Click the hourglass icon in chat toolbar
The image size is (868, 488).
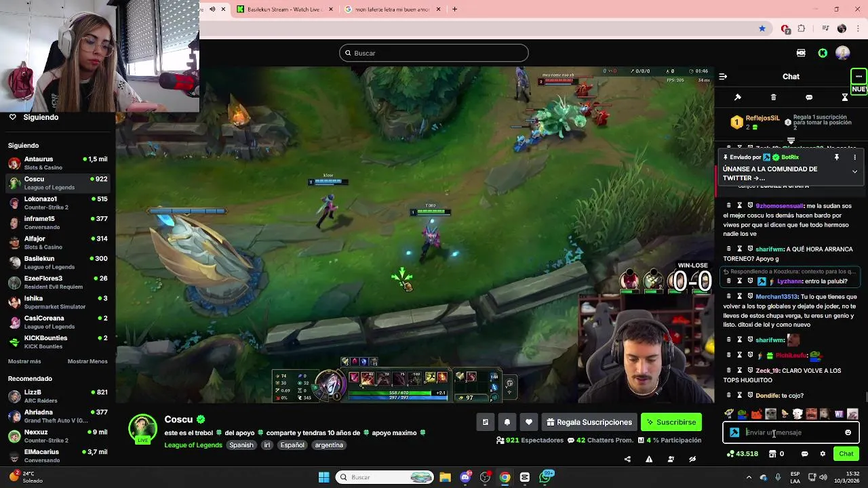[x=845, y=98]
